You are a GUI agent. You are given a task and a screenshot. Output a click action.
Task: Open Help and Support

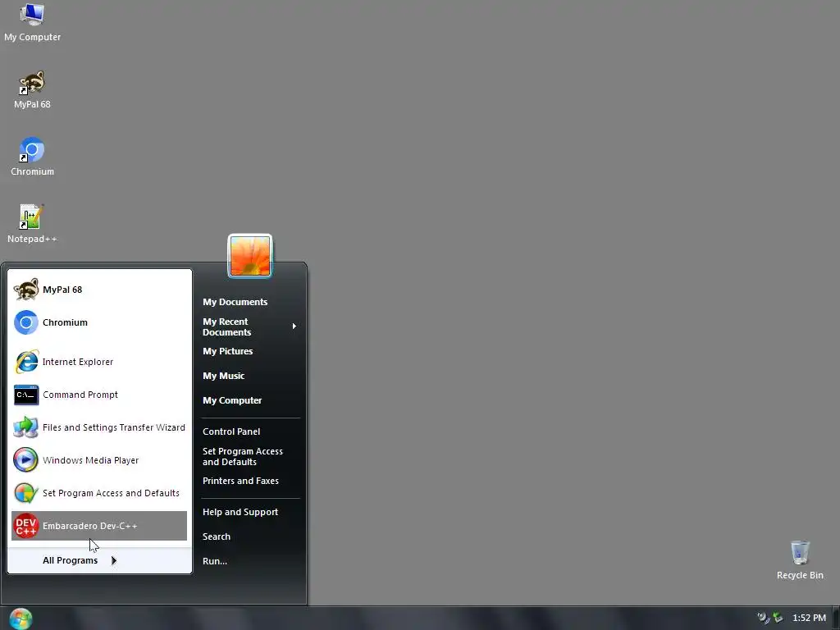pyautogui.click(x=240, y=512)
